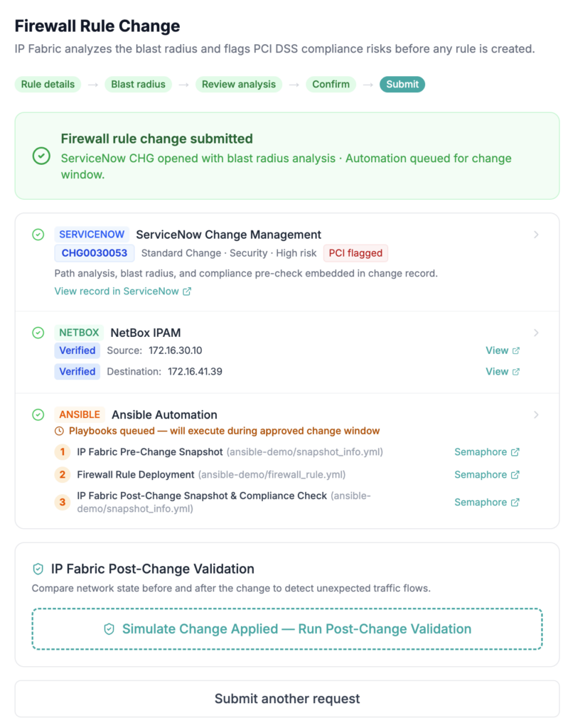The height and width of the screenshot is (728, 585).
Task: Expand the NetBox IPAM row chevron
Action: (536, 333)
